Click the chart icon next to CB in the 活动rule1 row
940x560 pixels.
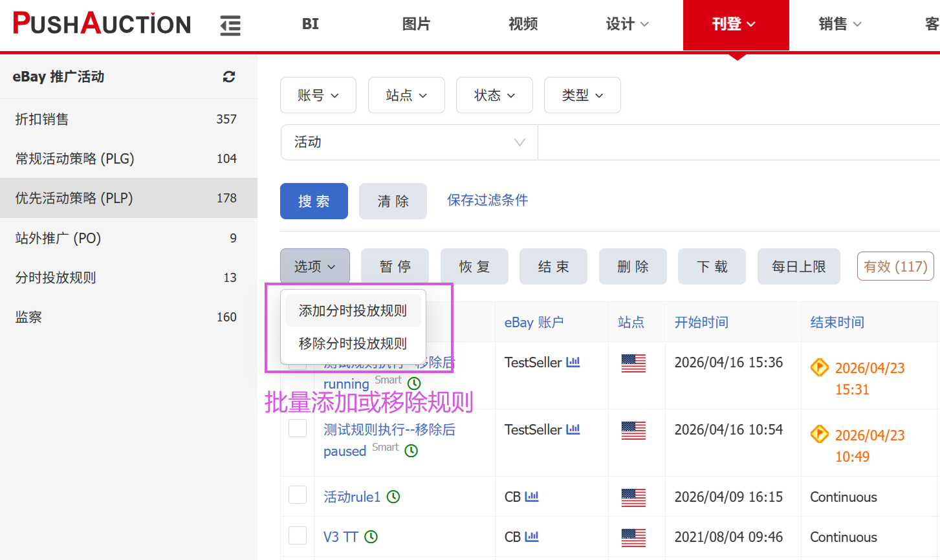point(532,497)
